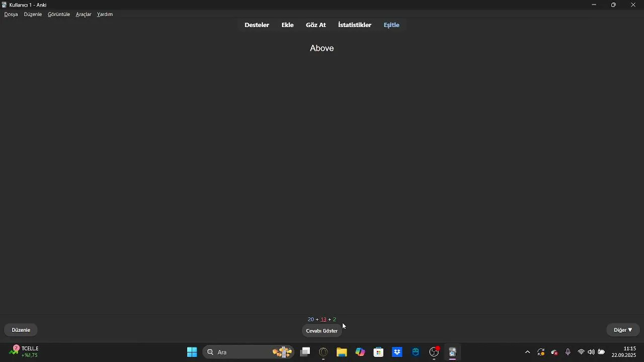
Task: Open the Görüntüle menu
Action: pyautogui.click(x=59, y=15)
